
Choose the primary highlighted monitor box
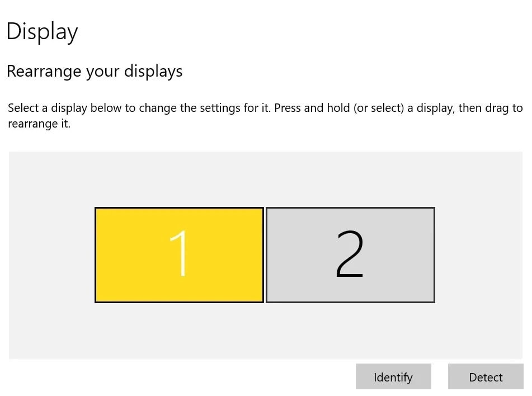pyautogui.click(x=179, y=255)
